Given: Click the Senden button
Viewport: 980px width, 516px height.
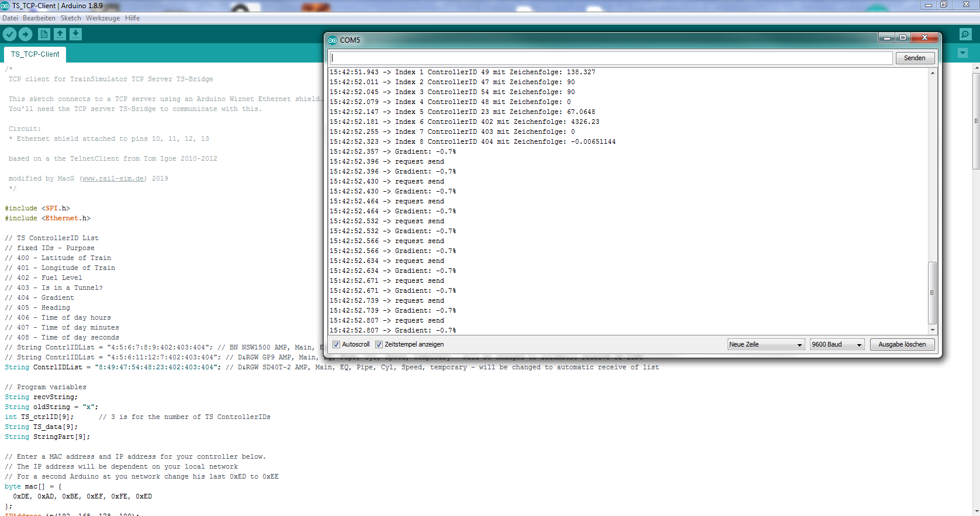Looking at the screenshot, I should (x=915, y=58).
